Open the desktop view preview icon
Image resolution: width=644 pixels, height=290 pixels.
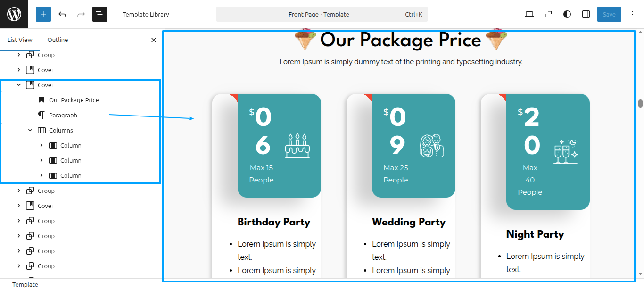529,14
